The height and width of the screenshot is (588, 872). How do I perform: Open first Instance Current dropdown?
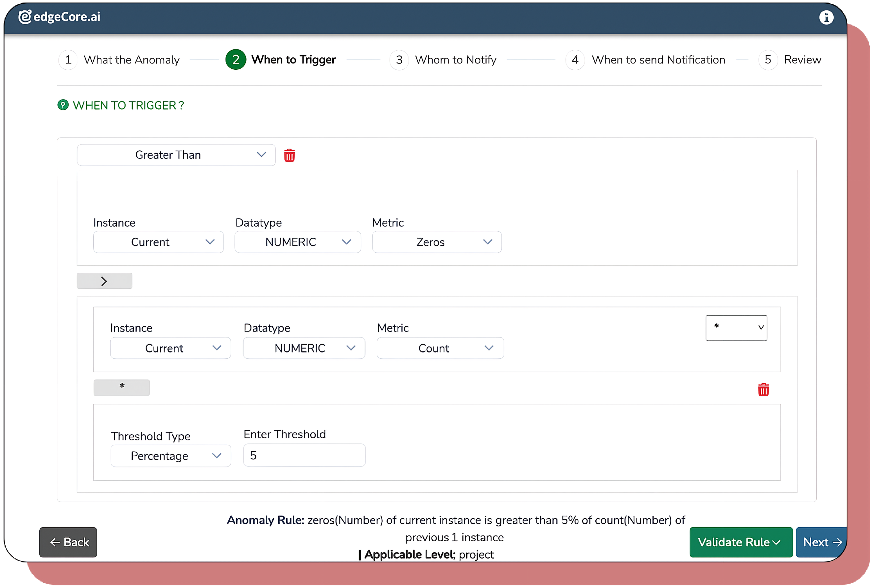point(158,242)
